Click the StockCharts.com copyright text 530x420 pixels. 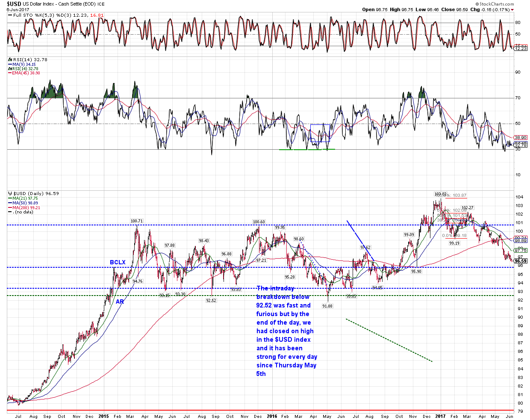point(495,4)
